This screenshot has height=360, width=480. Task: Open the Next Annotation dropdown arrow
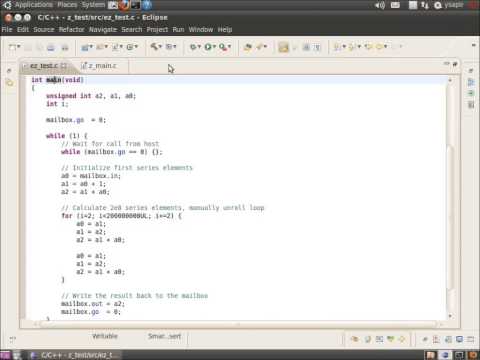click(344, 47)
